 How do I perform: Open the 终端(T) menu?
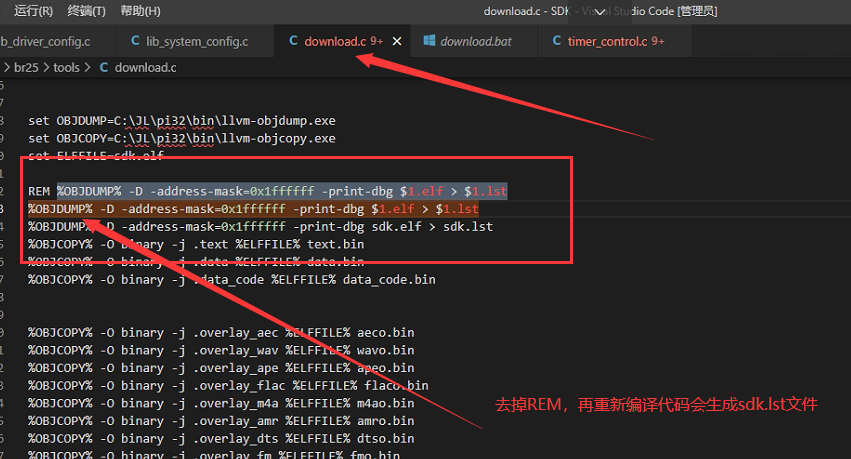tap(86, 11)
